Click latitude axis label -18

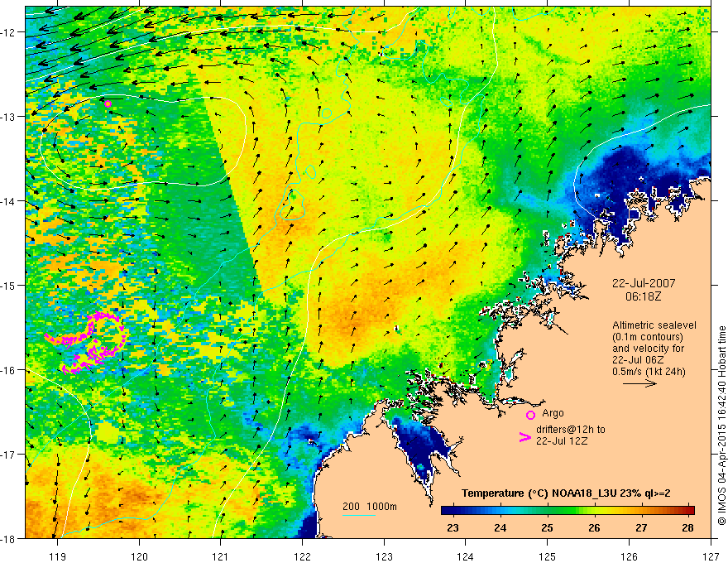pos(8,538)
